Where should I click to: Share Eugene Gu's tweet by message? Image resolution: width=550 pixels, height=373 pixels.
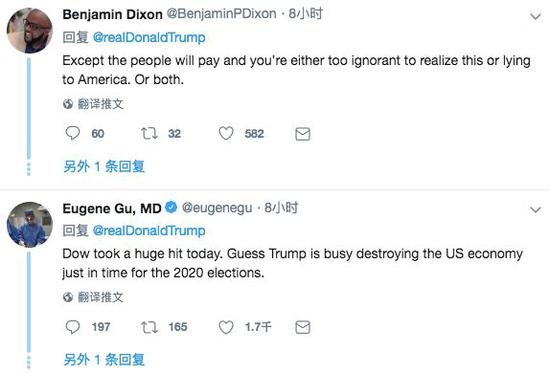click(302, 327)
